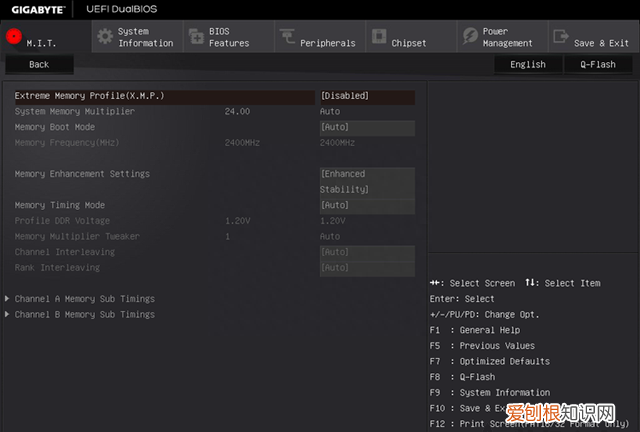This screenshot has height=432, width=640.
Task: Click the Save & Exit arrow icon
Action: (561, 37)
